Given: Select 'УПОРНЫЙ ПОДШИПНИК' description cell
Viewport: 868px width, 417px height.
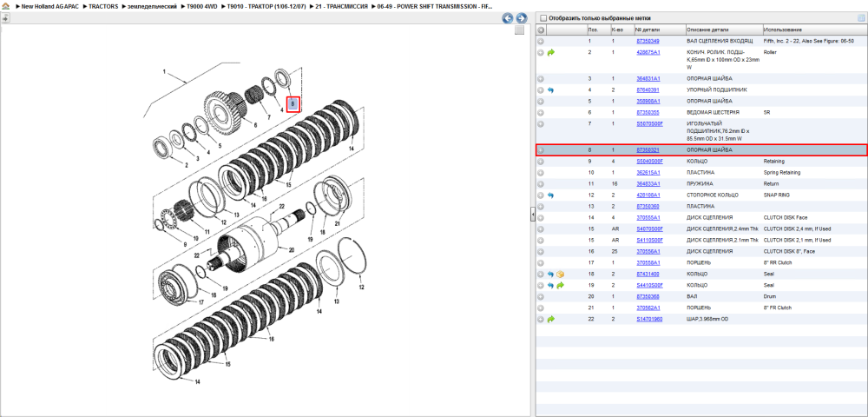Looking at the screenshot, I should (x=716, y=89).
